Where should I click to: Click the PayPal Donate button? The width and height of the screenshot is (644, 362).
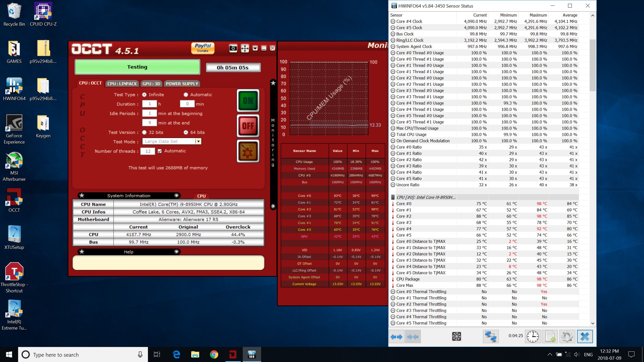coord(203,48)
